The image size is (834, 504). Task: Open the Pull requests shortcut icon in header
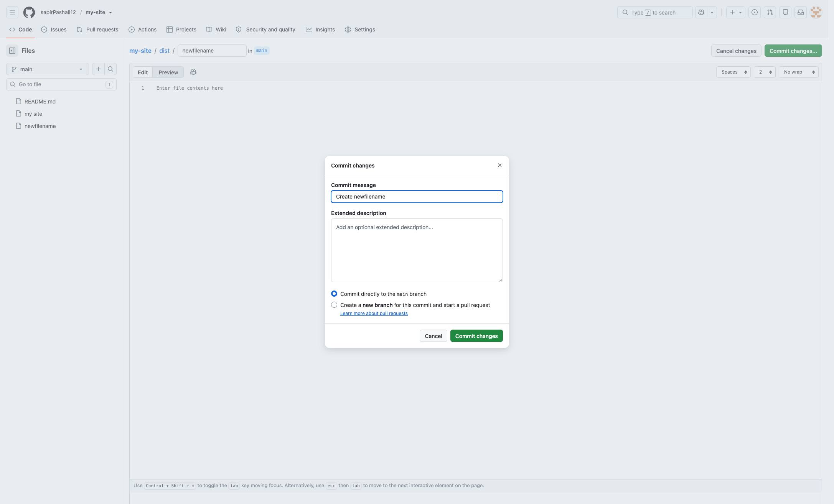(770, 12)
